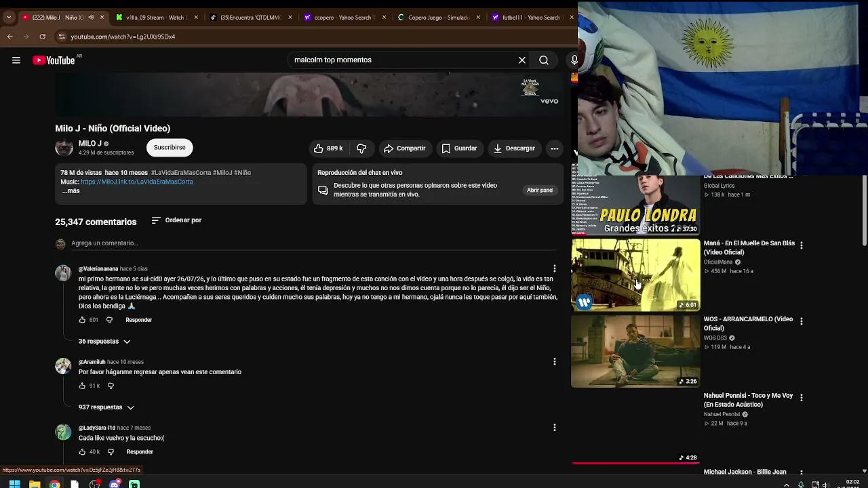Play the WOS ARRANCARMELO video thumbnail
This screenshot has width=868, height=488.
click(635, 351)
